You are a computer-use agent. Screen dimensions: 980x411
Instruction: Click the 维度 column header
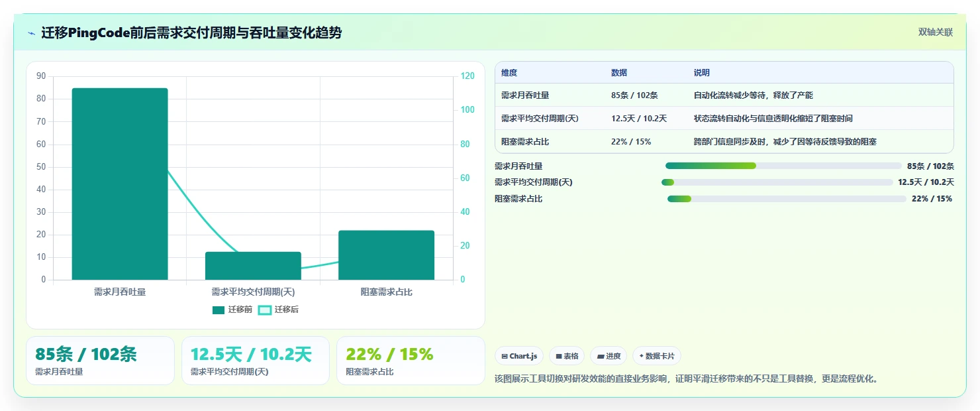[x=509, y=73]
